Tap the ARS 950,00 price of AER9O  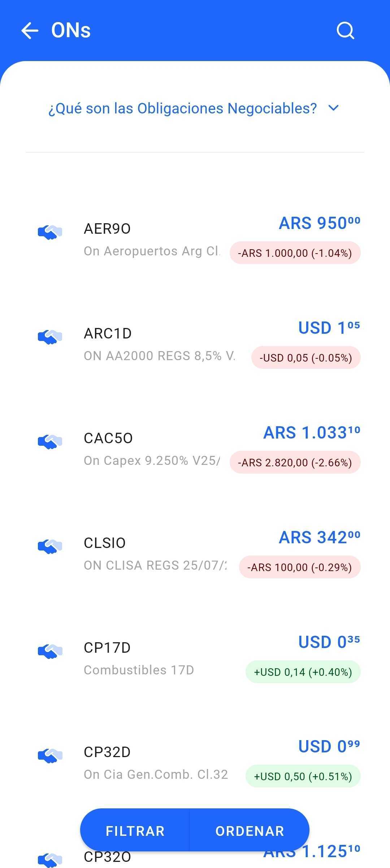point(320,223)
